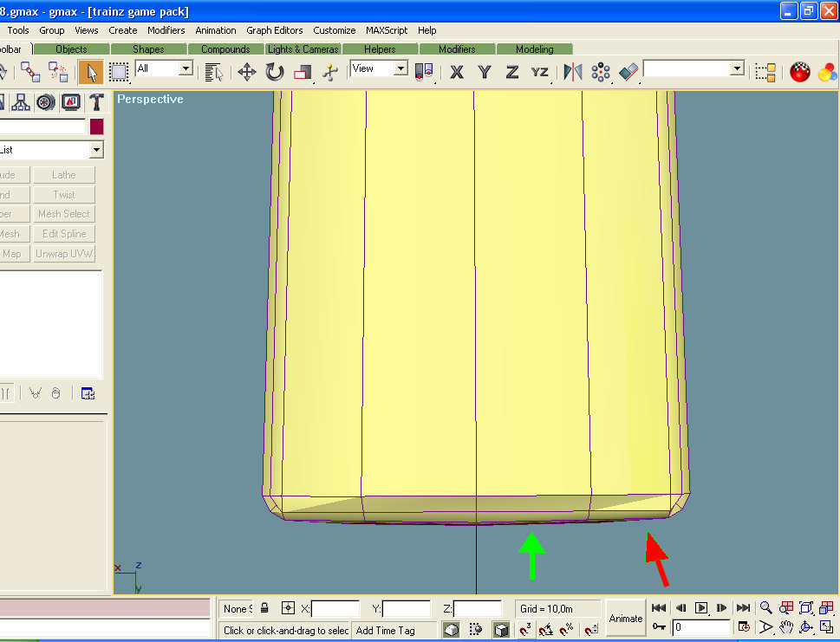Open the Hierarchy command panel

click(21, 102)
